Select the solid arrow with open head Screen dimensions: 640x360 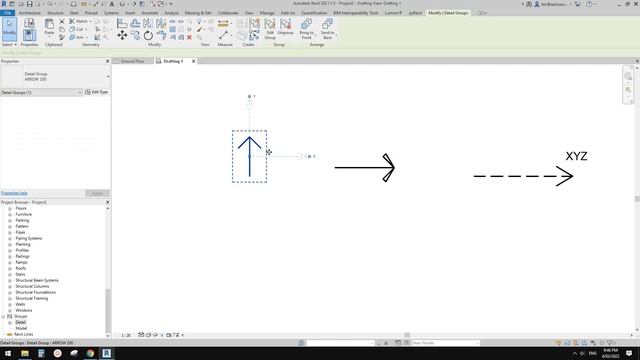tap(364, 167)
